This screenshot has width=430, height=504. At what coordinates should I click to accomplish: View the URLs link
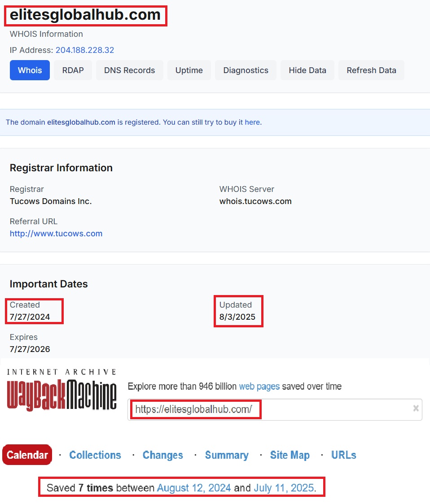tap(343, 455)
